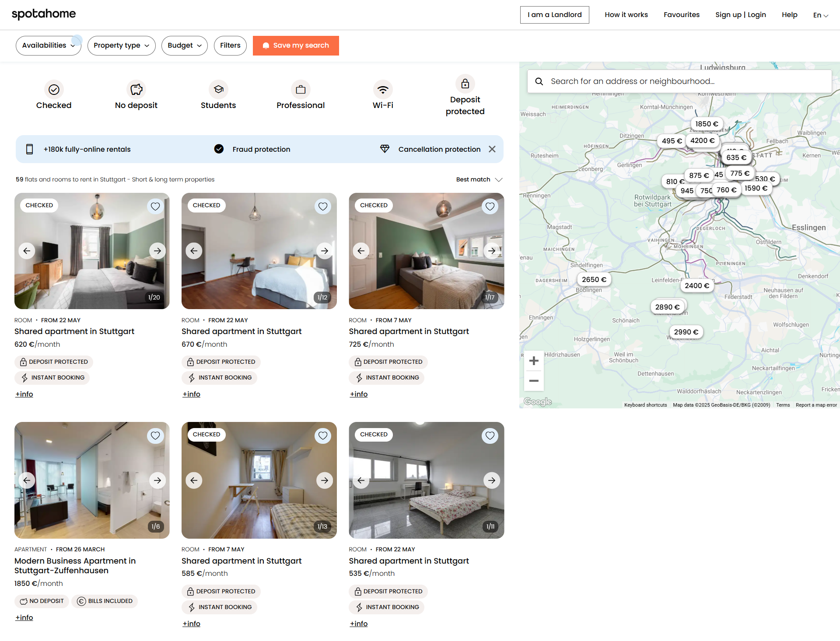Open +info link for 585 € room
The height and width of the screenshot is (641, 840).
191,624
